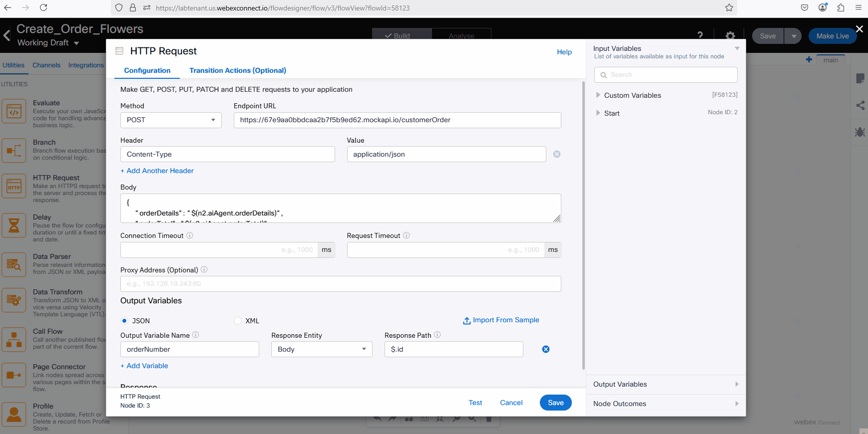Click the Call Flow icon

(14, 340)
